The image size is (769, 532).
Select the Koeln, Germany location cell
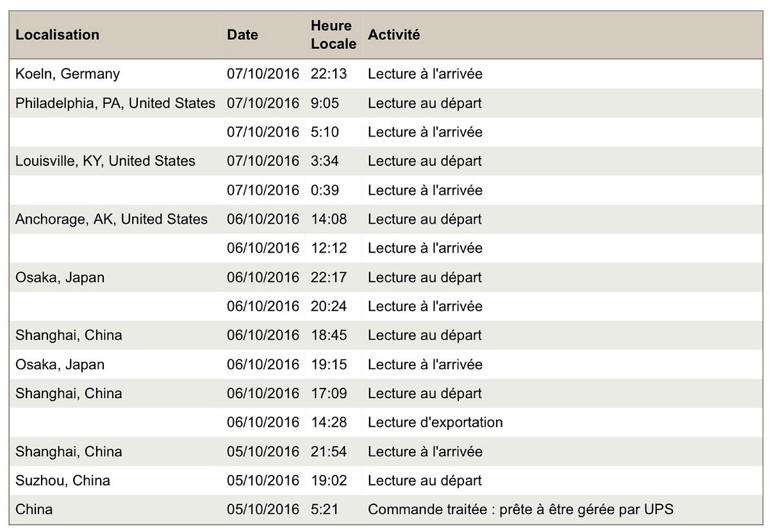tap(67, 74)
